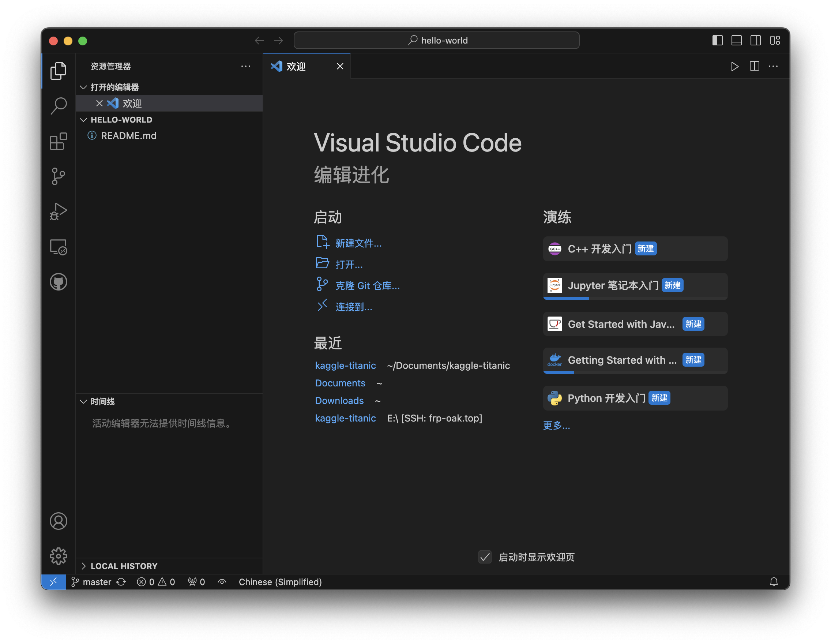Image resolution: width=831 pixels, height=644 pixels.
Task: Open problems via errors and warnings counter
Action: click(x=156, y=582)
